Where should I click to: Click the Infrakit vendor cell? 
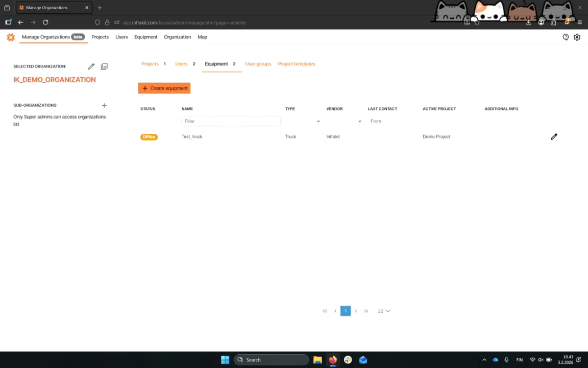(333, 136)
